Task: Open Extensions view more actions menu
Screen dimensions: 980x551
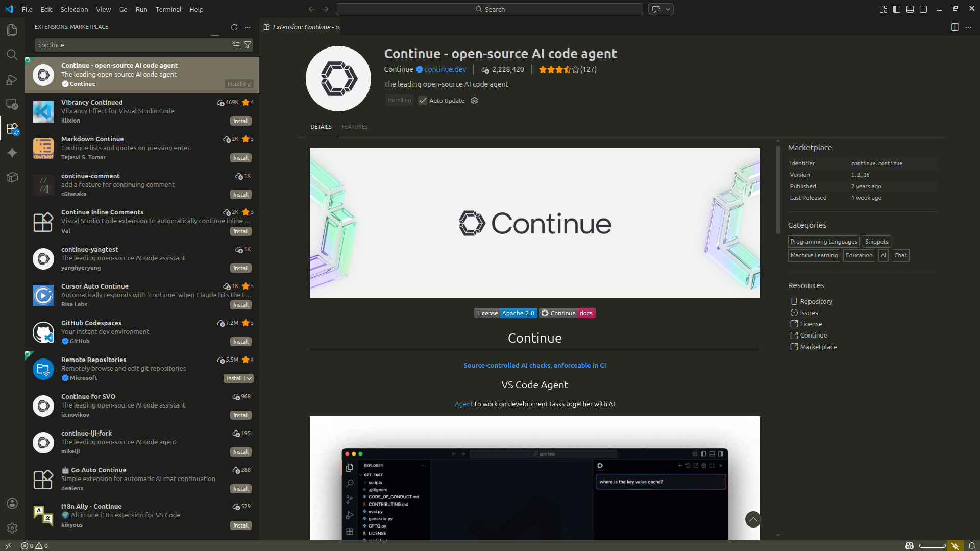Action: (248, 27)
